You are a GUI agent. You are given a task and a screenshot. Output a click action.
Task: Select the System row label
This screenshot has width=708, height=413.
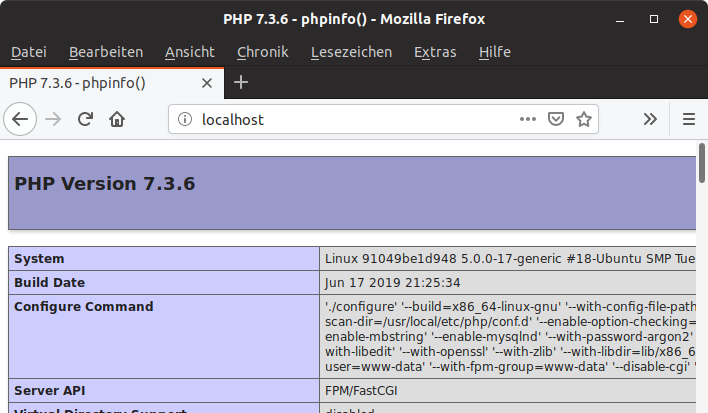(39, 259)
